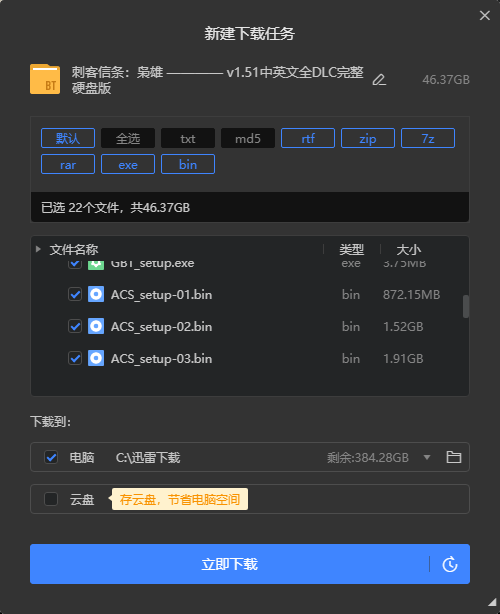This screenshot has height=614, width=500.
Task: Click the 1.91GB size value
Action: click(403, 359)
